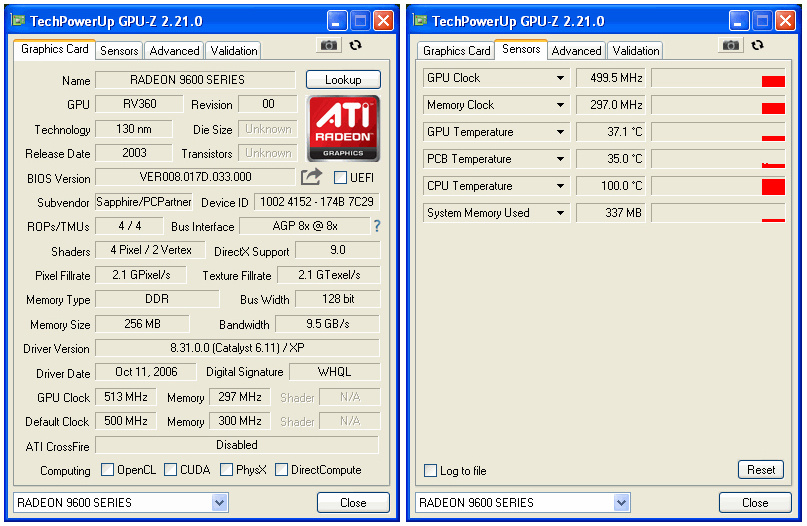
Task: Open GPU selector dropdown in Sensors window
Action: (622, 502)
